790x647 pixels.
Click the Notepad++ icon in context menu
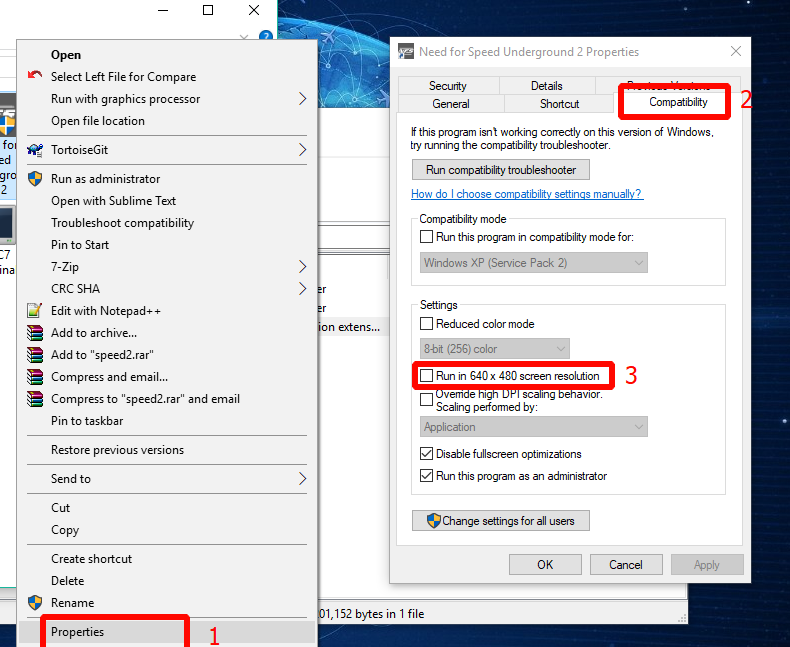[35, 310]
